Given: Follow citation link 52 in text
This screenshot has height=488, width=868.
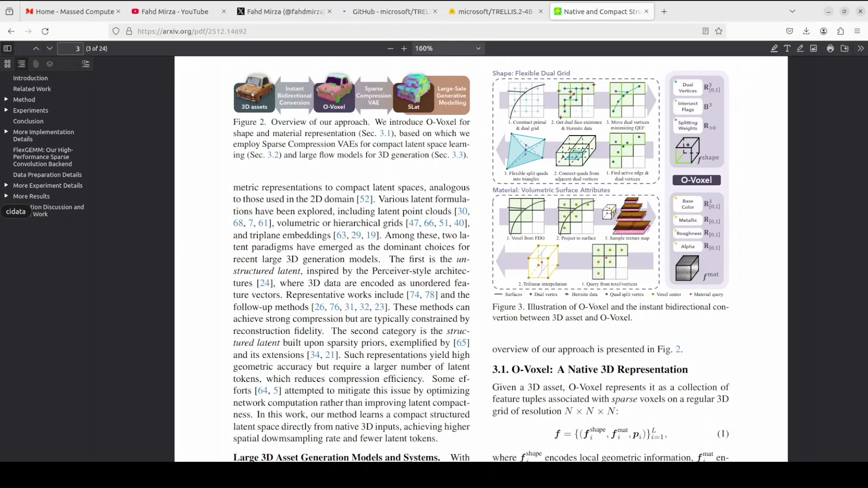Looking at the screenshot, I should (x=364, y=199).
